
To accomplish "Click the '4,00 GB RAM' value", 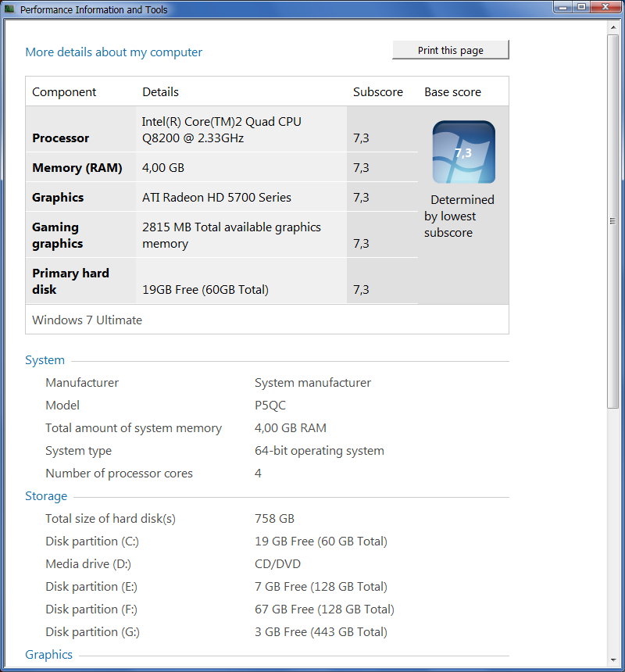I will [x=291, y=428].
